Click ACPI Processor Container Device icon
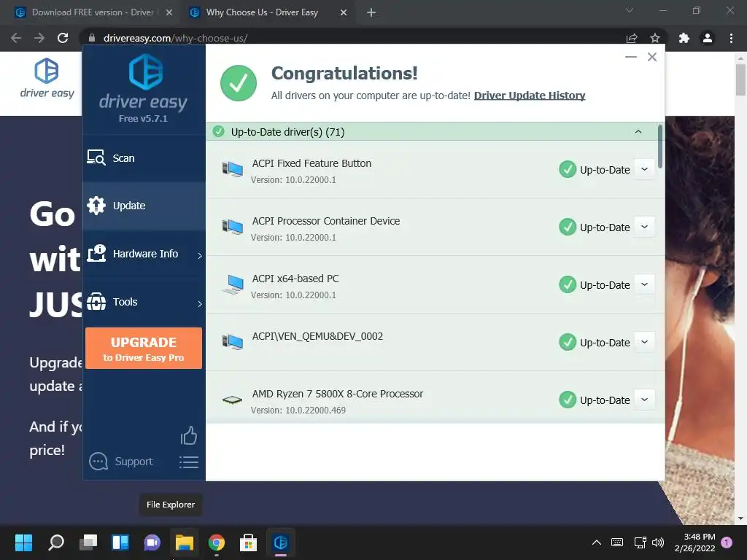This screenshot has width=747, height=560. point(233,227)
